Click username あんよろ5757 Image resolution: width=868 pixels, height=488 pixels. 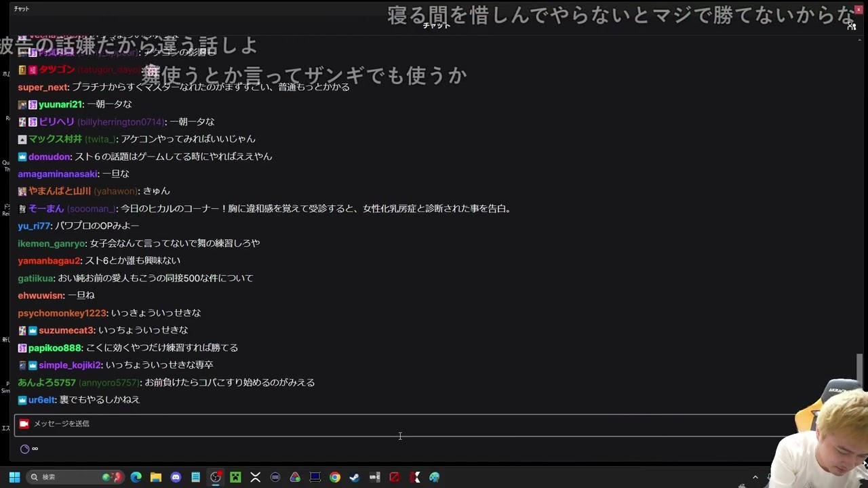pyautogui.click(x=47, y=382)
